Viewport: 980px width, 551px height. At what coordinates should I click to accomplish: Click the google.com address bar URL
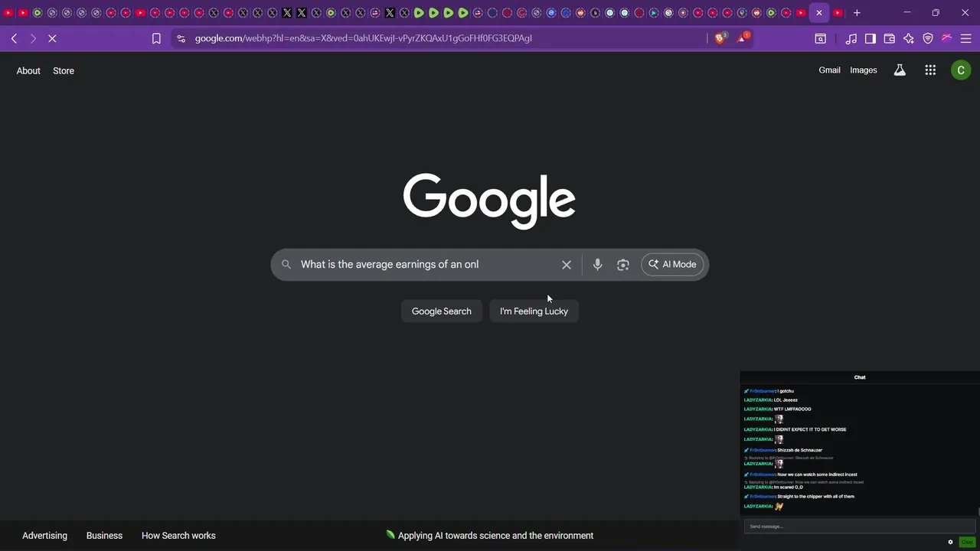point(363,38)
